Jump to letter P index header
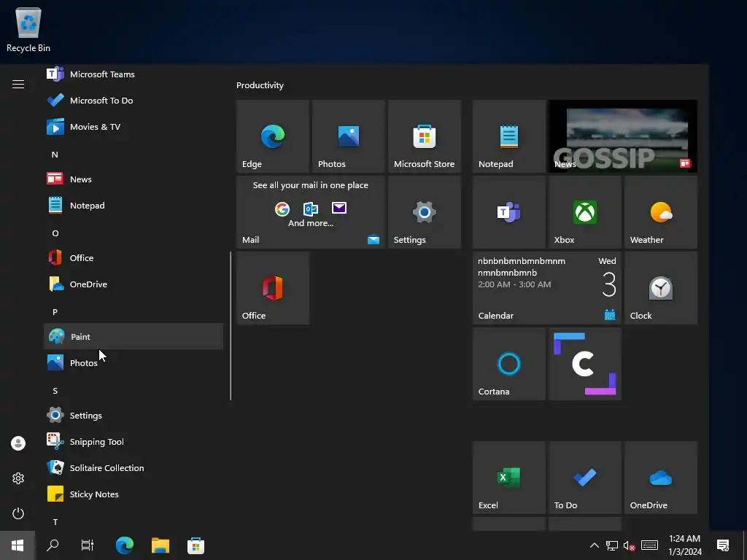The width and height of the screenshot is (747, 560). (x=55, y=312)
